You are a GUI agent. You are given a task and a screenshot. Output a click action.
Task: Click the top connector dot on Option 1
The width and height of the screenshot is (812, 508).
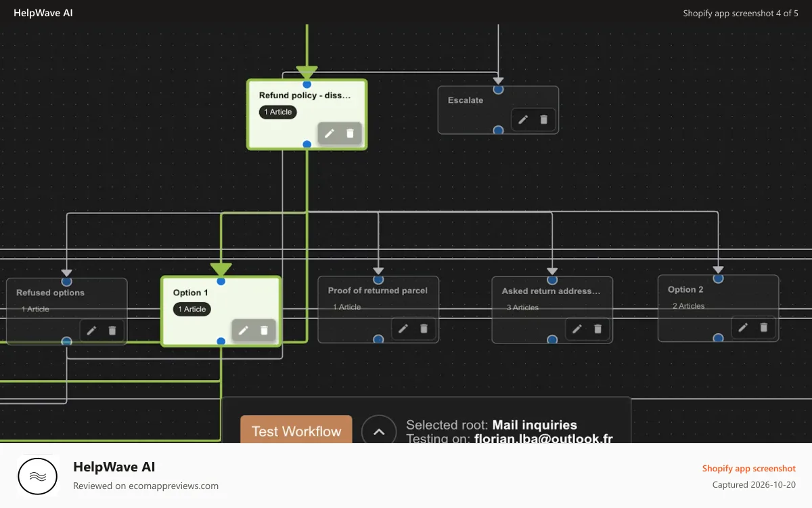(221, 281)
